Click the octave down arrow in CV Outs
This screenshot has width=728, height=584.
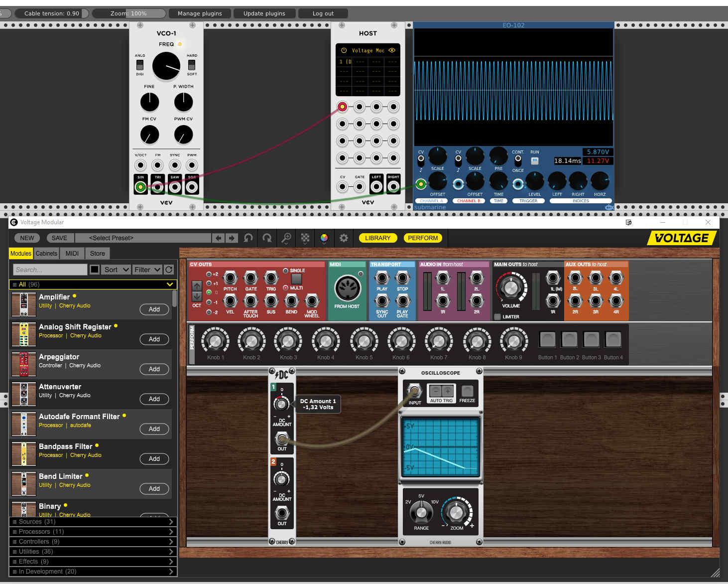(197, 296)
